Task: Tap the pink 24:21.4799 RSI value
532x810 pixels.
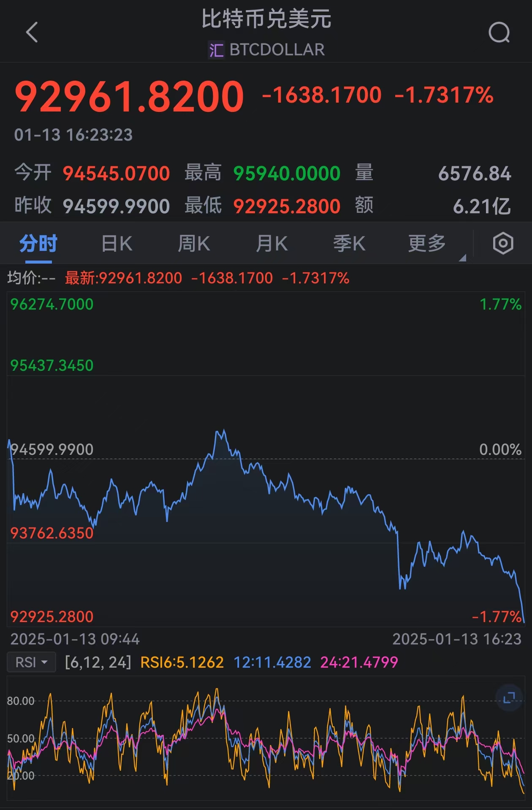Action: point(359,662)
